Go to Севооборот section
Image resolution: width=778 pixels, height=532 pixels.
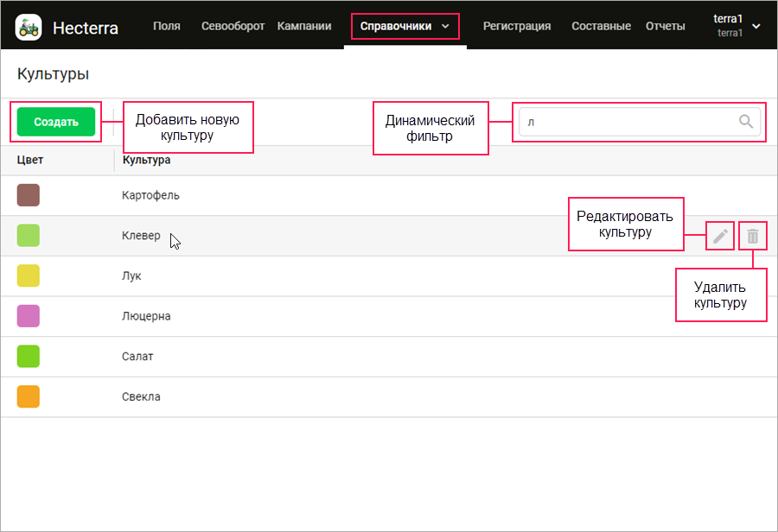233,26
